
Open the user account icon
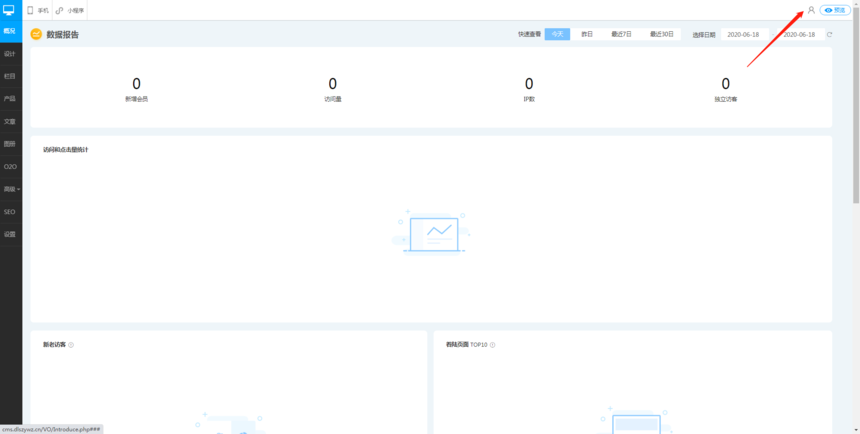[811, 10]
